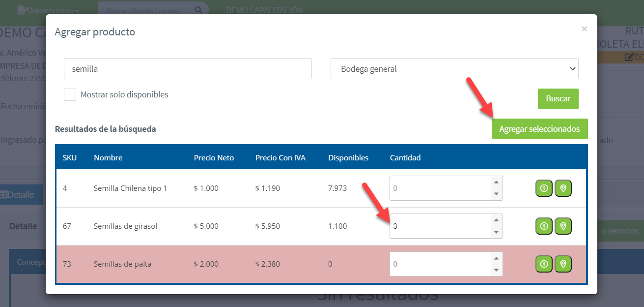Click the magnifier icon in top search bar
This screenshot has width=644, height=307.
[198, 10]
